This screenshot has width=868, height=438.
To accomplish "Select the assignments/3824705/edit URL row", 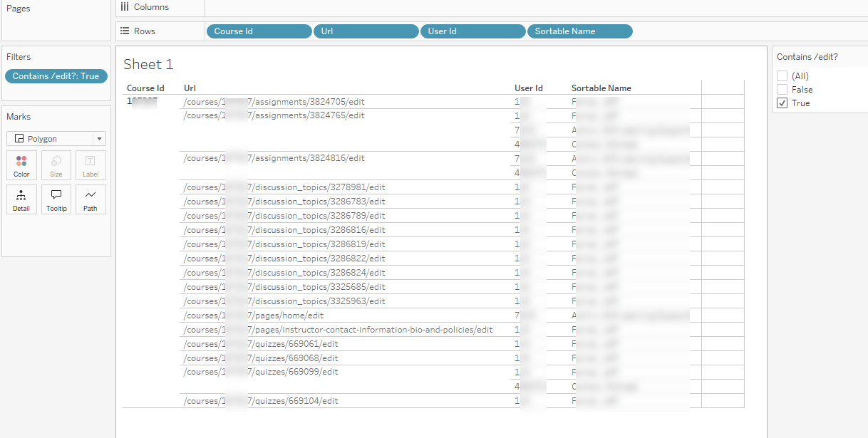I will [x=274, y=102].
